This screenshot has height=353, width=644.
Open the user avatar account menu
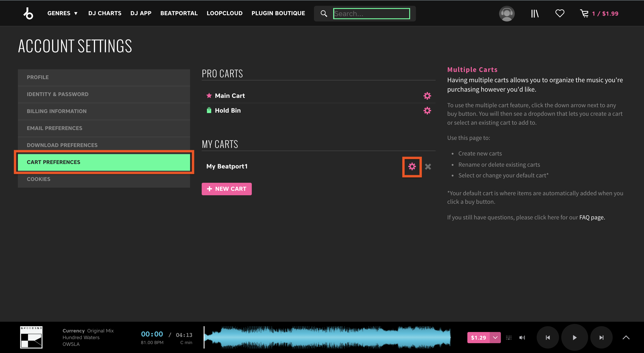tap(507, 13)
